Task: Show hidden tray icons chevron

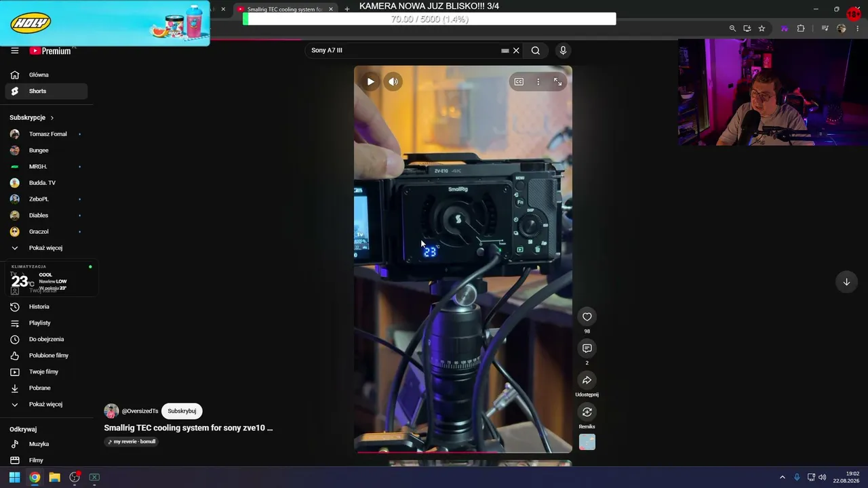Action: [x=782, y=477]
